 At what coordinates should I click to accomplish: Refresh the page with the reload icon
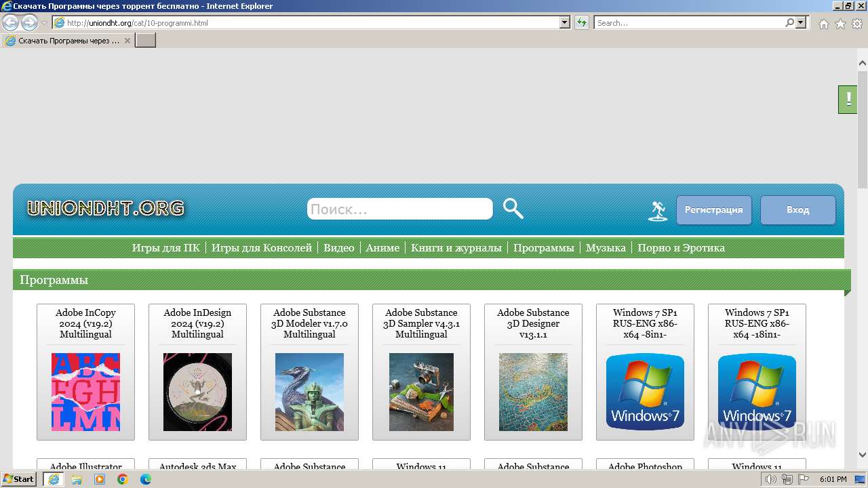click(581, 22)
